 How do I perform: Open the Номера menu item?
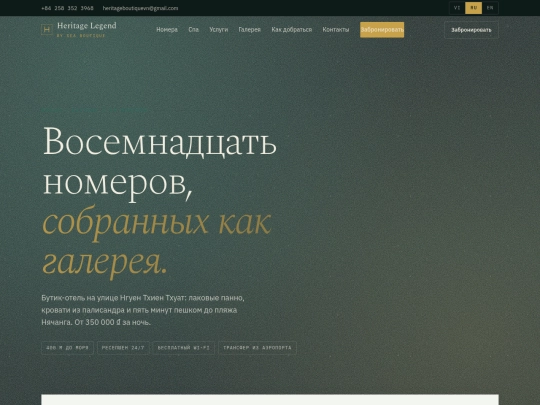coord(167,30)
